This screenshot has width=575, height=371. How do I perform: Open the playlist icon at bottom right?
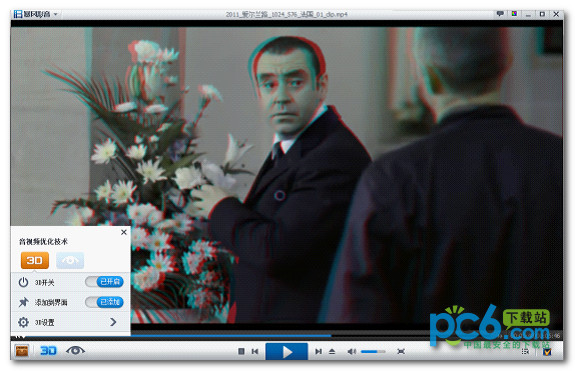525,352
